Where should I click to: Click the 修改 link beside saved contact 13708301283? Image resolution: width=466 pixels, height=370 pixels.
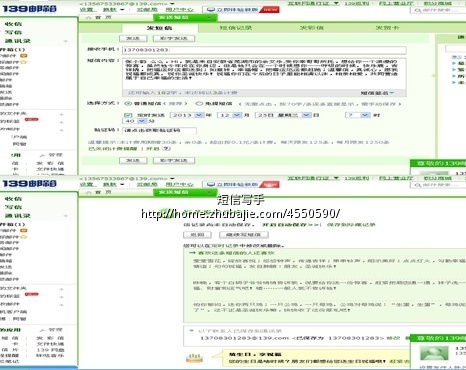coord(393,338)
